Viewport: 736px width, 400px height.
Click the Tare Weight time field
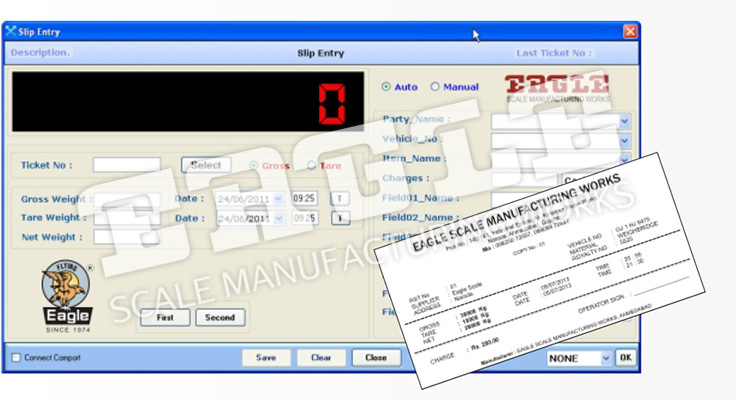pos(305,218)
